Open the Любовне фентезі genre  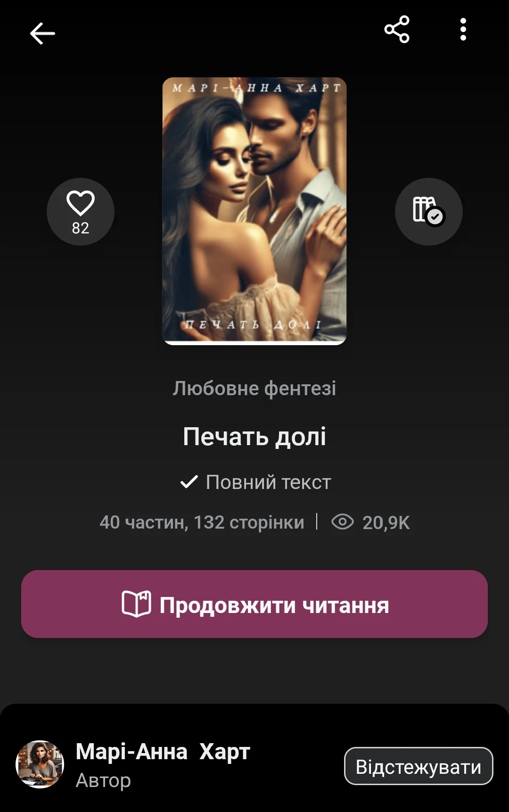click(x=254, y=389)
